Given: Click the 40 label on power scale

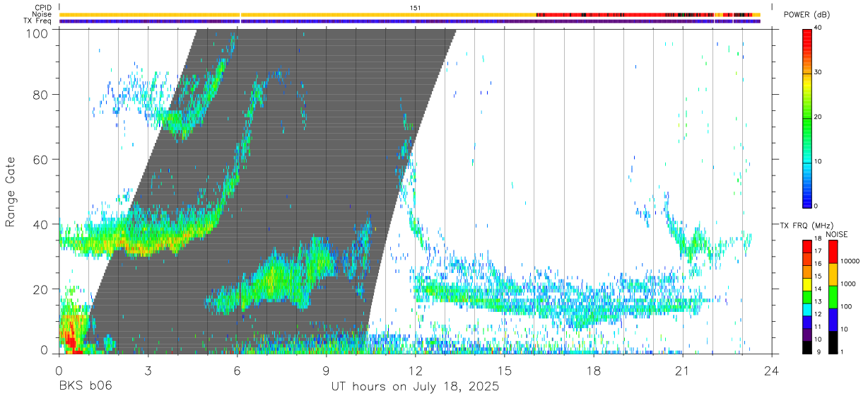Looking at the screenshot, I should point(817,28).
